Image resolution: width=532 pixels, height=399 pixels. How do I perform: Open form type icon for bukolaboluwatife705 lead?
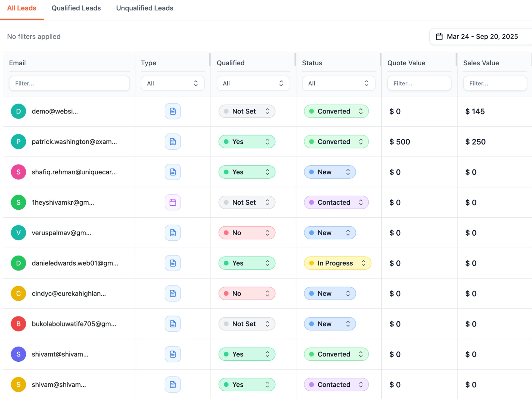(173, 324)
